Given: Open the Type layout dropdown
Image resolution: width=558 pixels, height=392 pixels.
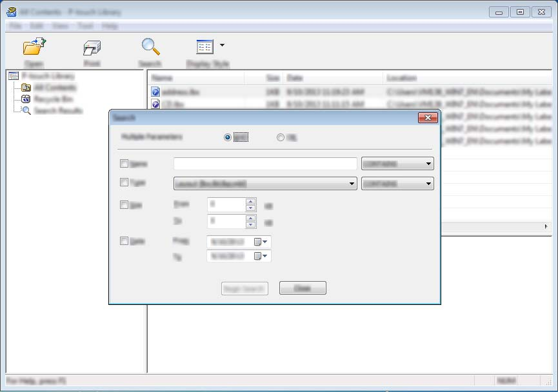Looking at the screenshot, I should (265, 184).
